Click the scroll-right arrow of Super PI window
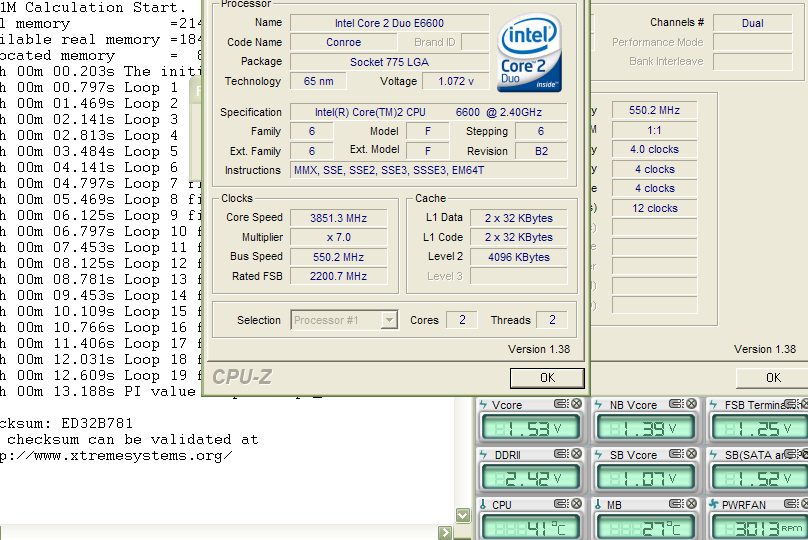 [445, 533]
